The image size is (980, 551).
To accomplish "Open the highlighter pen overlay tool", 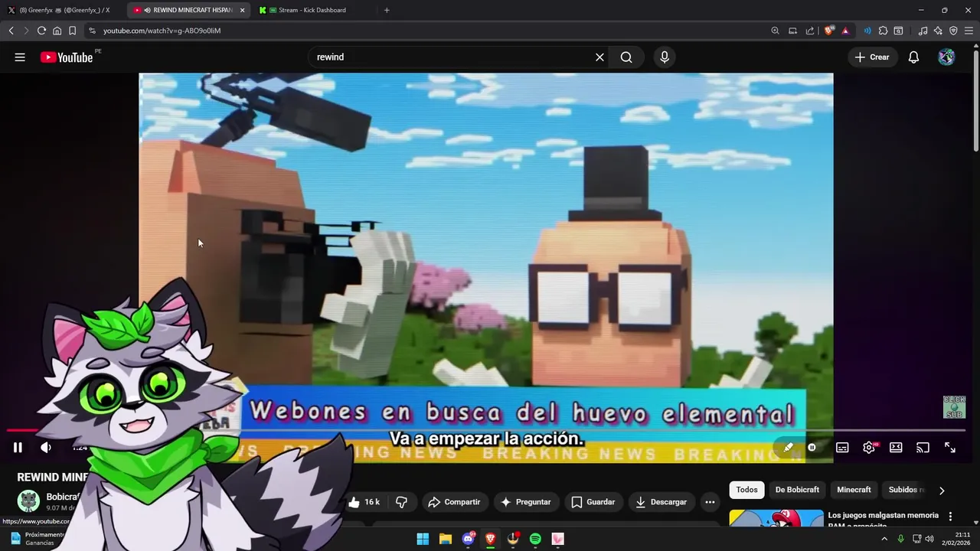I will pyautogui.click(x=789, y=448).
